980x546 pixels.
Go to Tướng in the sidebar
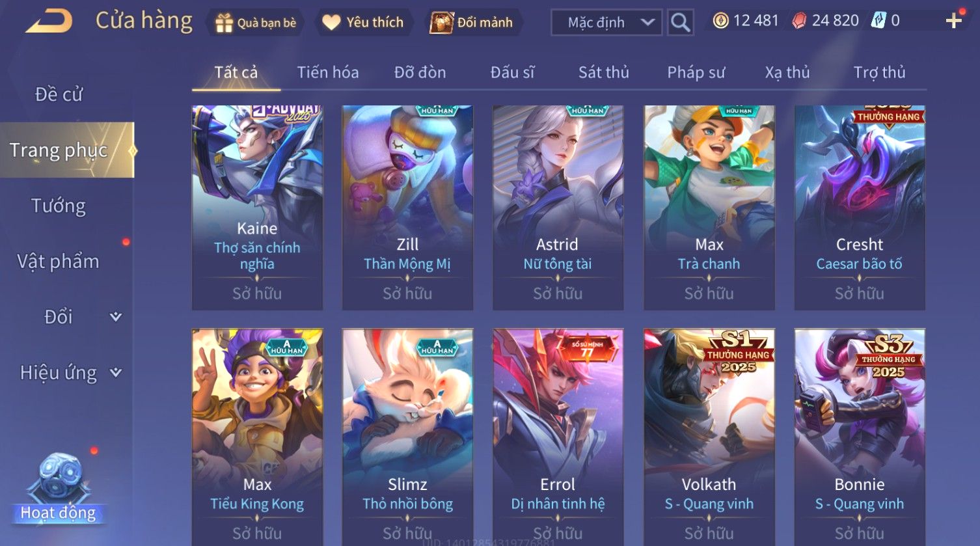point(59,206)
